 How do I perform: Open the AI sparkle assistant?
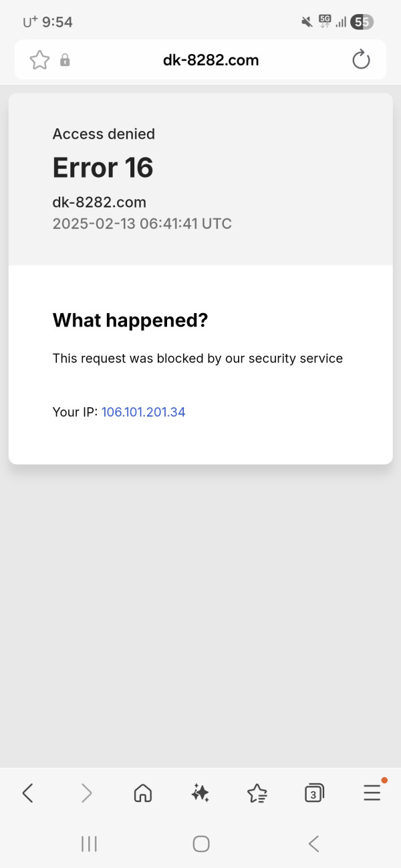pos(200,793)
